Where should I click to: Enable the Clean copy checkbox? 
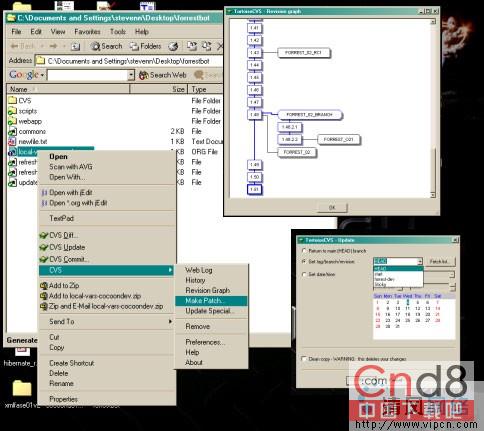[304, 359]
